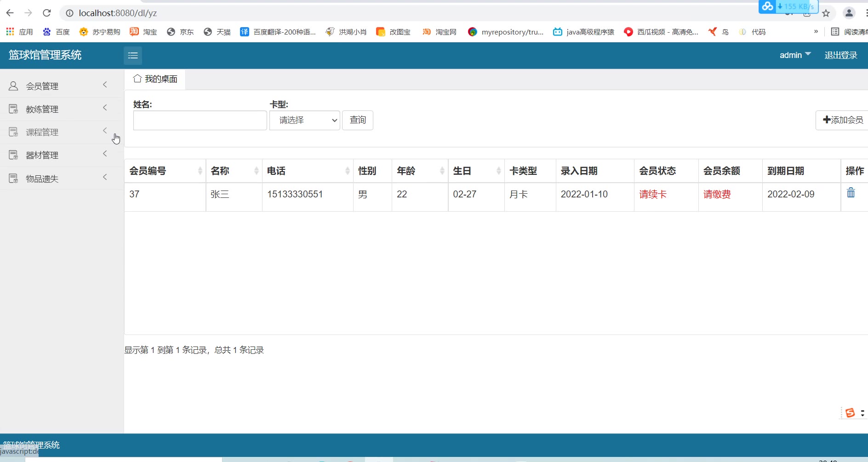Bookmark this page with star icon
868x462 pixels.
[826, 13]
